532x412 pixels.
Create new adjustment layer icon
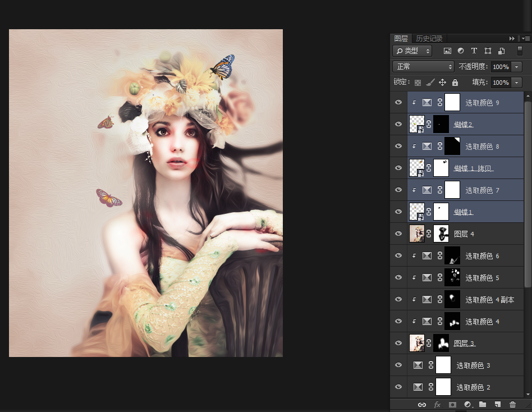(467, 404)
